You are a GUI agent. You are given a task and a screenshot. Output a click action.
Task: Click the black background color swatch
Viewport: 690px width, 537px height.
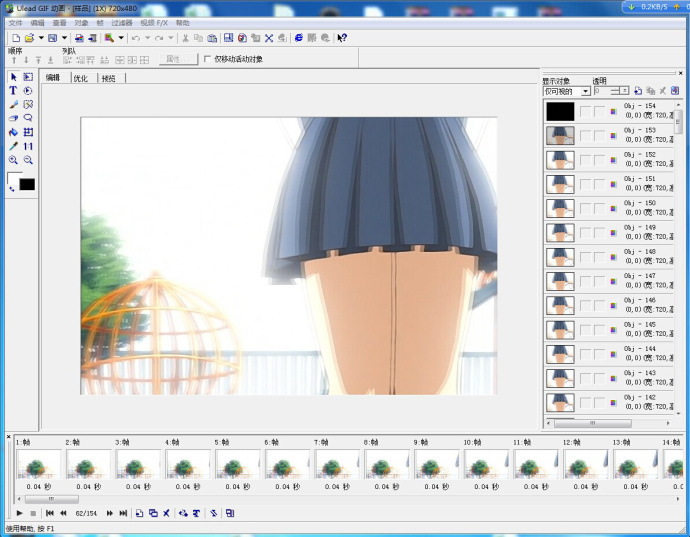point(27,184)
